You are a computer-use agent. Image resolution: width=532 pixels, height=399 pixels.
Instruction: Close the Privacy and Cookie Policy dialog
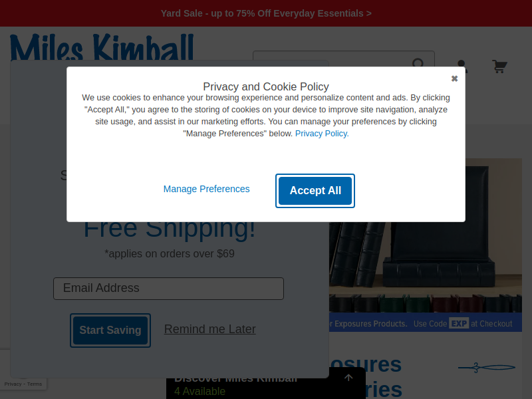(x=454, y=78)
